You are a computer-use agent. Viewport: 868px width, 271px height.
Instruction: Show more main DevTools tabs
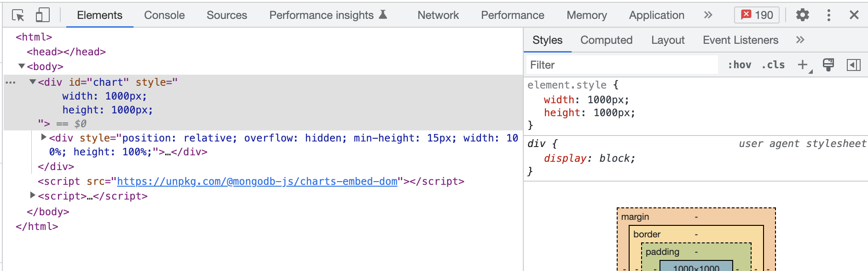(708, 15)
